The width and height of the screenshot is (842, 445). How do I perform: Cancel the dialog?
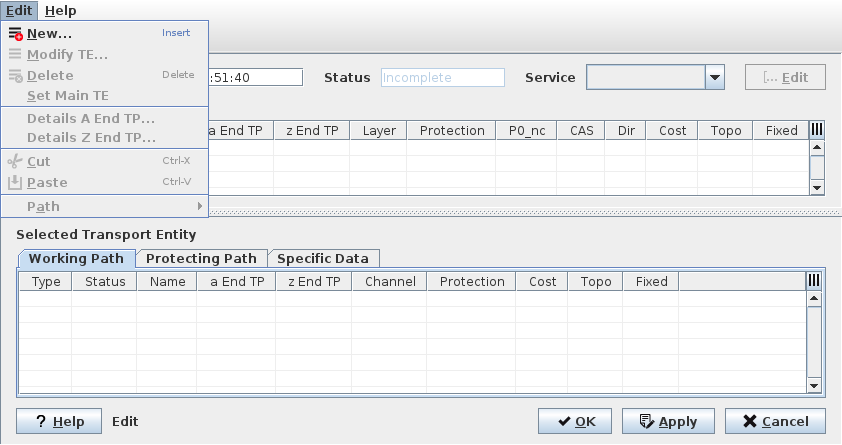click(775, 421)
